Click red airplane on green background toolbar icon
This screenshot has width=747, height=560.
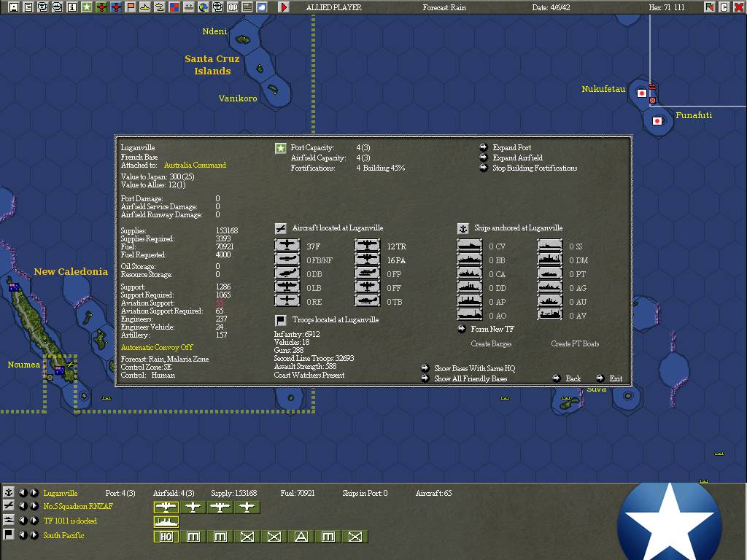coord(101,7)
